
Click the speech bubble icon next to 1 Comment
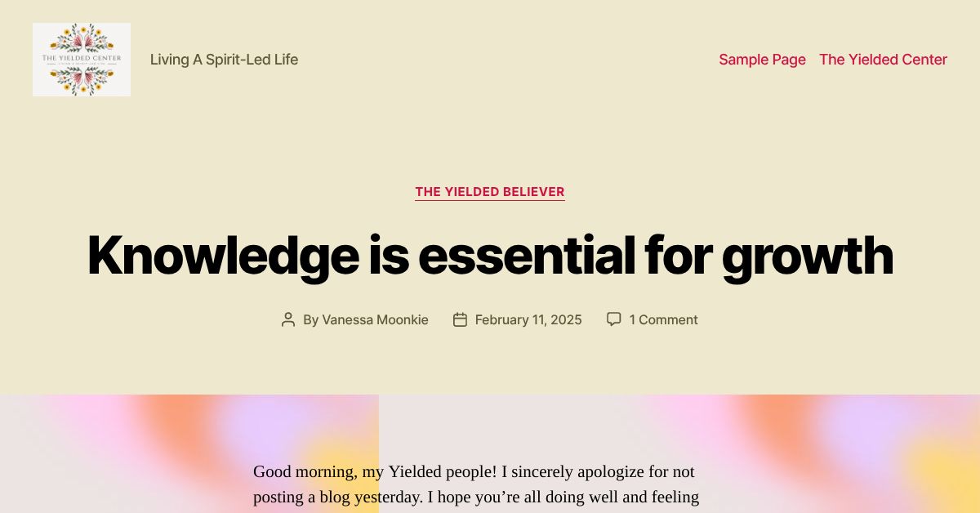point(614,319)
